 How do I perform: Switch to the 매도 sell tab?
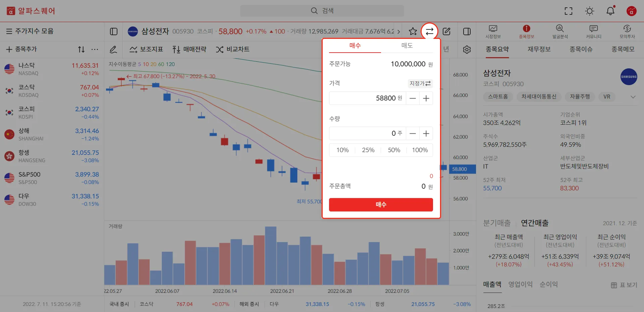point(407,46)
